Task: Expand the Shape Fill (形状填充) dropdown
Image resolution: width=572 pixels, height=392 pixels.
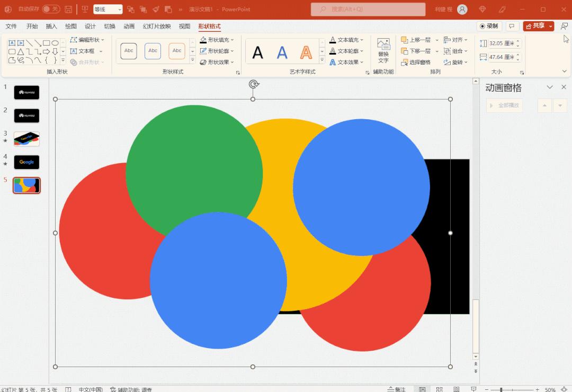Action: 232,40
